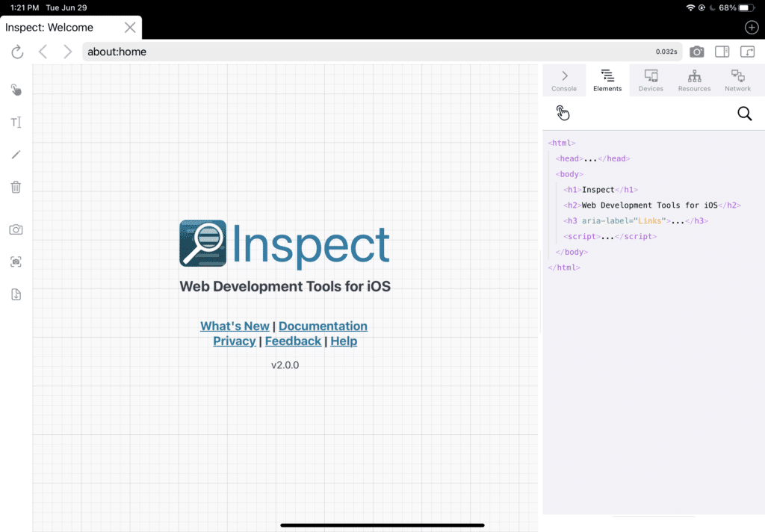The width and height of the screenshot is (765, 532).
Task: Select the closing body tag
Action: pyautogui.click(x=572, y=253)
